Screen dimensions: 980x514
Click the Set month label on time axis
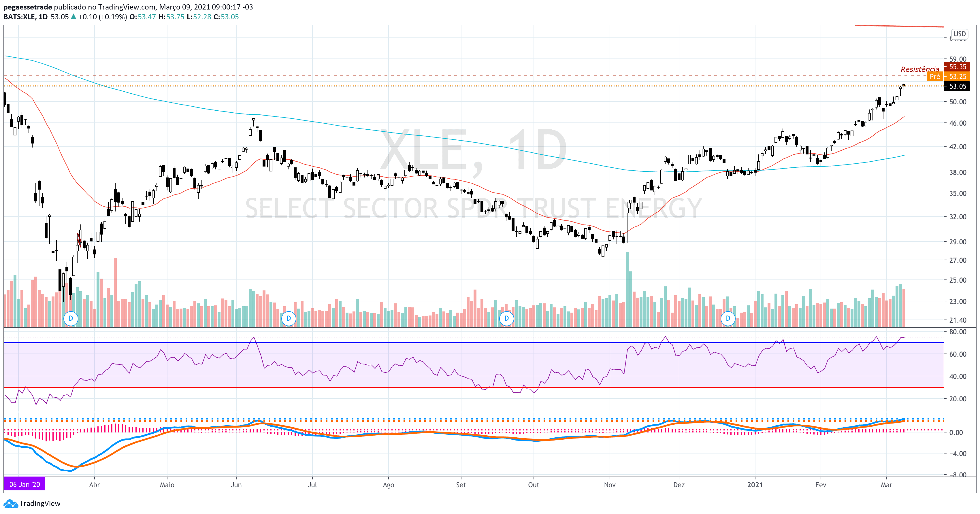point(461,485)
